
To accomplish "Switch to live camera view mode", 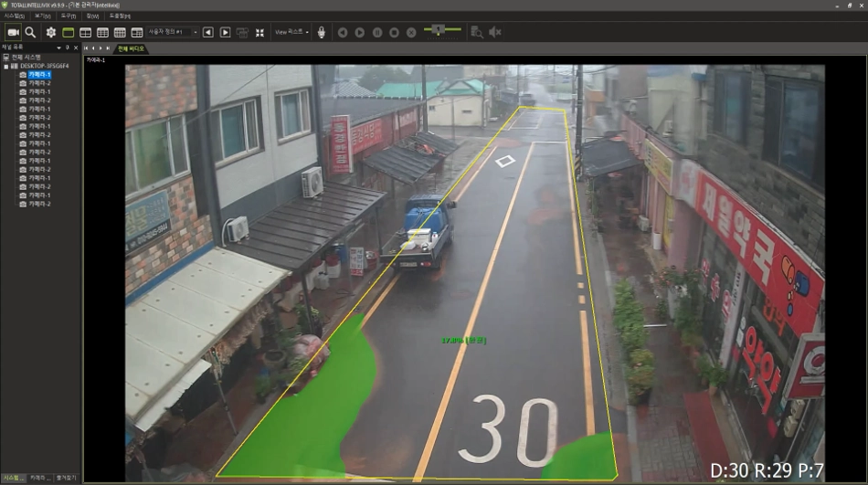I will click(x=14, y=32).
